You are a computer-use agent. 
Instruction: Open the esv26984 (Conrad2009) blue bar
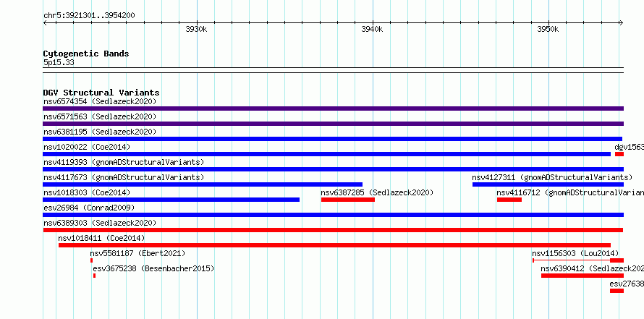[333, 215]
